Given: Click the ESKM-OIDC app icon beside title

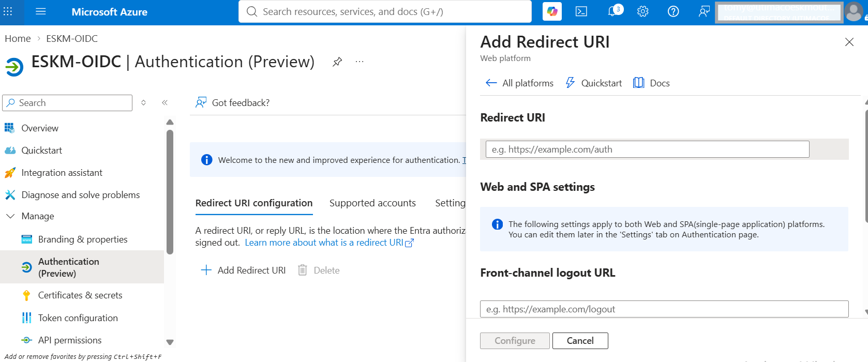Looking at the screenshot, I should point(14,67).
